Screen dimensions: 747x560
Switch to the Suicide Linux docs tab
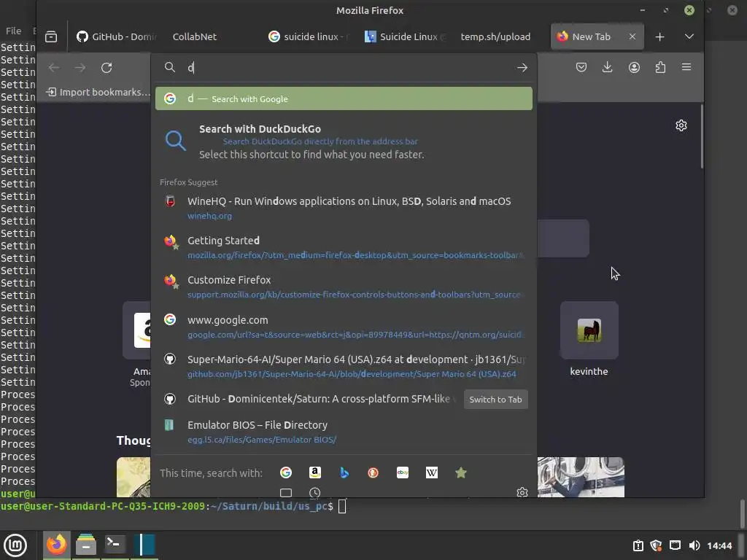tap(406, 36)
